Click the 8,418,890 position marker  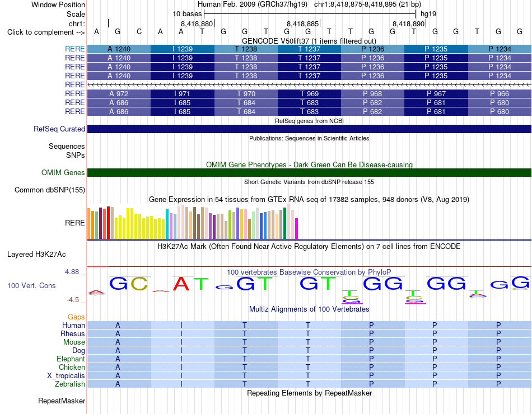pyautogui.click(x=409, y=23)
